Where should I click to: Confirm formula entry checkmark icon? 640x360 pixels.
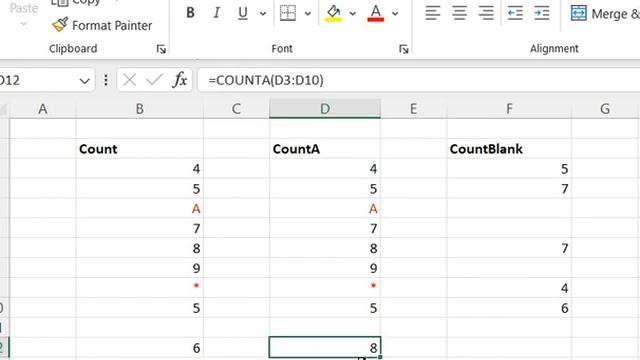(154, 80)
